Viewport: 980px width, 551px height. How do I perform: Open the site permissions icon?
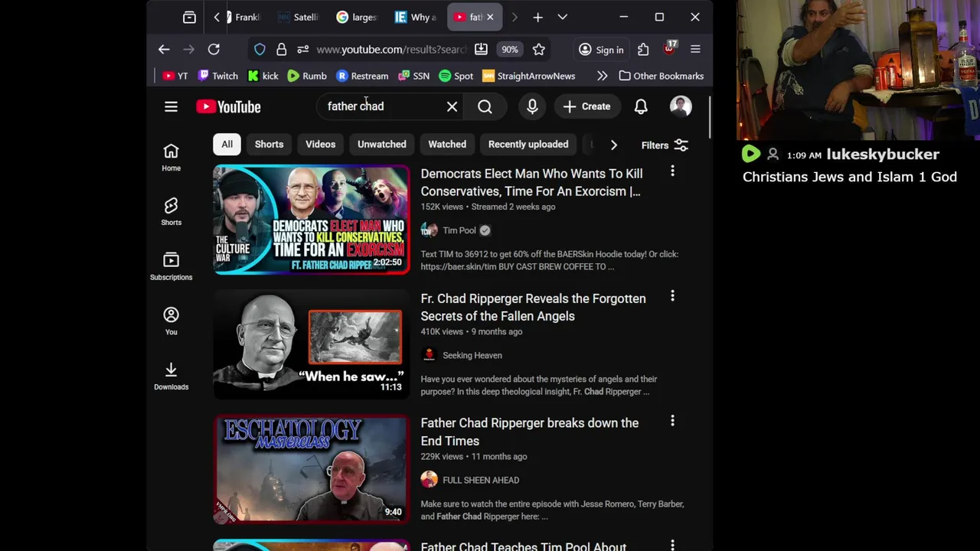pos(302,49)
